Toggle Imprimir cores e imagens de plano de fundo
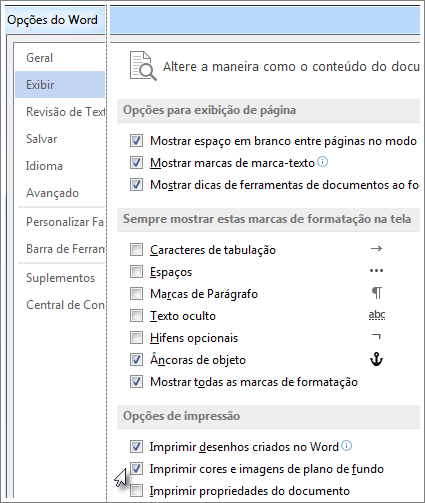The height and width of the screenshot is (503, 425). [x=136, y=469]
